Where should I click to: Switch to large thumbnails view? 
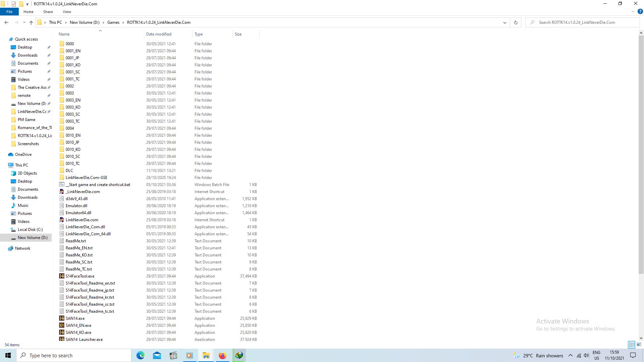pos(639,345)
